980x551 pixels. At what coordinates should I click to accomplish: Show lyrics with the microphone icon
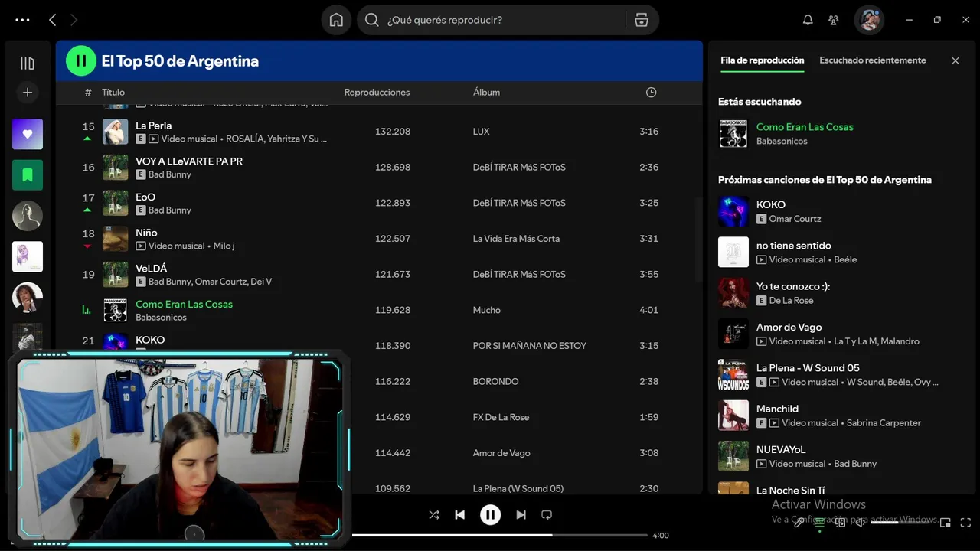point(799,523)
